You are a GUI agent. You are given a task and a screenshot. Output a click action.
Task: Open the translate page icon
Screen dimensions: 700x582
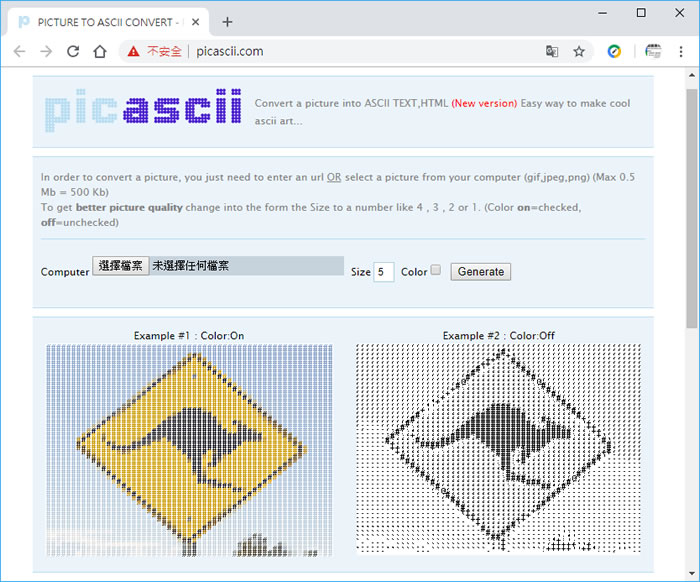(552, 51)
